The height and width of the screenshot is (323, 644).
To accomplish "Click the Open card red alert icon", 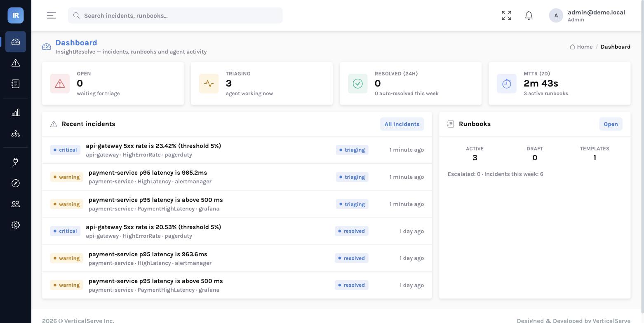I will 60,84.
